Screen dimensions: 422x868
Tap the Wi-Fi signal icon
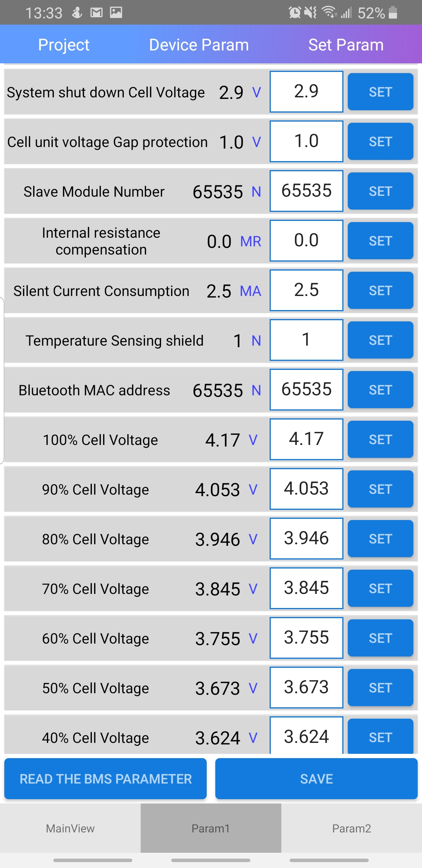click(x=329, y=13)
